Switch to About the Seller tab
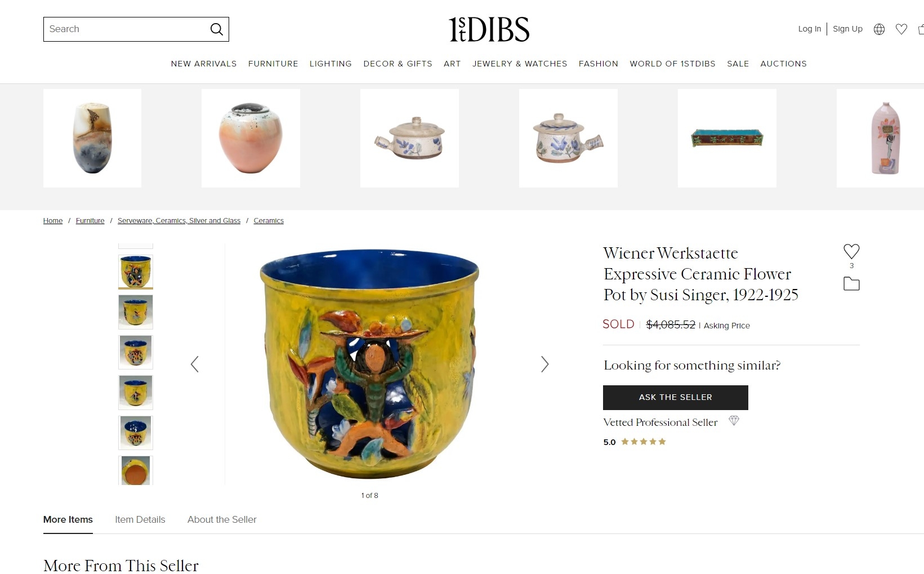Viewport: 924px width, 574px height. (222, 519)
